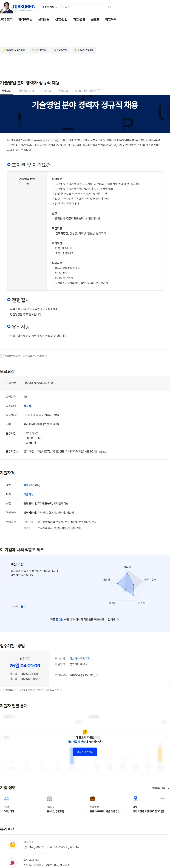Viewport: 170px width, 868px height.
Task: Click the recruitment banner image
Action: tap(85, 114)
